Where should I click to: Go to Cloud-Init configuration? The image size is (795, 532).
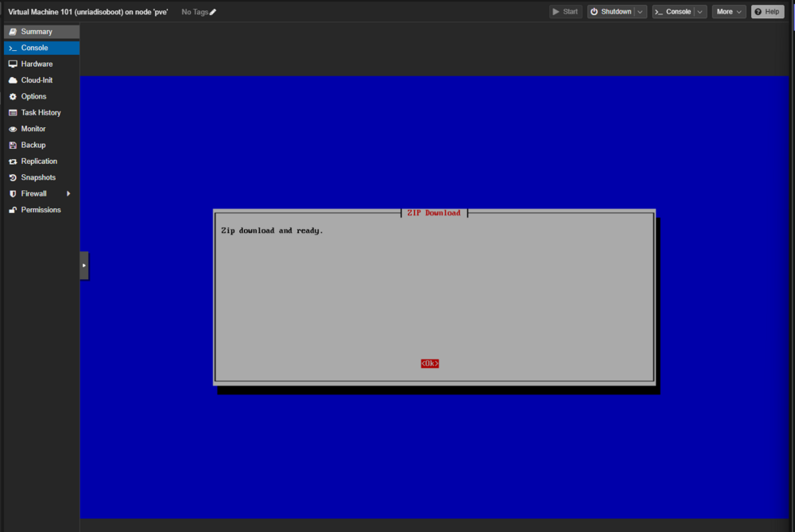41,80
